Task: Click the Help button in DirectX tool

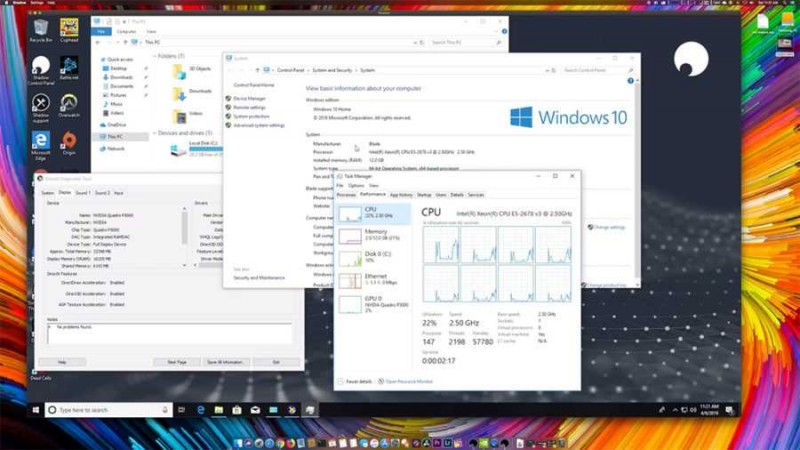Action: 62,362
